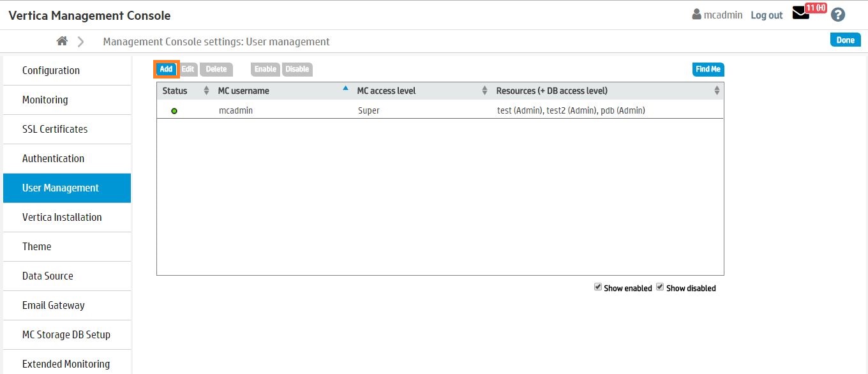Go to SSL Certificates settings
Image resolution: width=868 pixels, height=374 pixels.
(x=55, y=129)
